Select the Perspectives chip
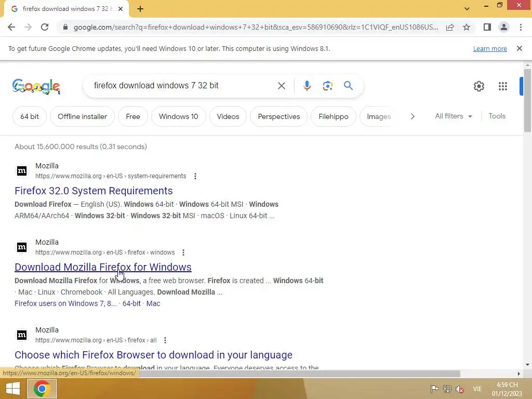 click(x=279, y=116)
